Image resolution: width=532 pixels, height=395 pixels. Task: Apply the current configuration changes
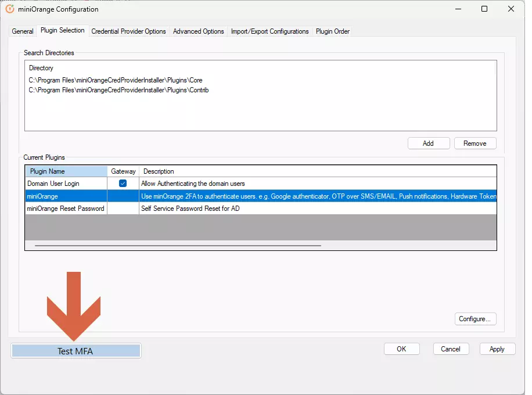(x=497, y=349)
